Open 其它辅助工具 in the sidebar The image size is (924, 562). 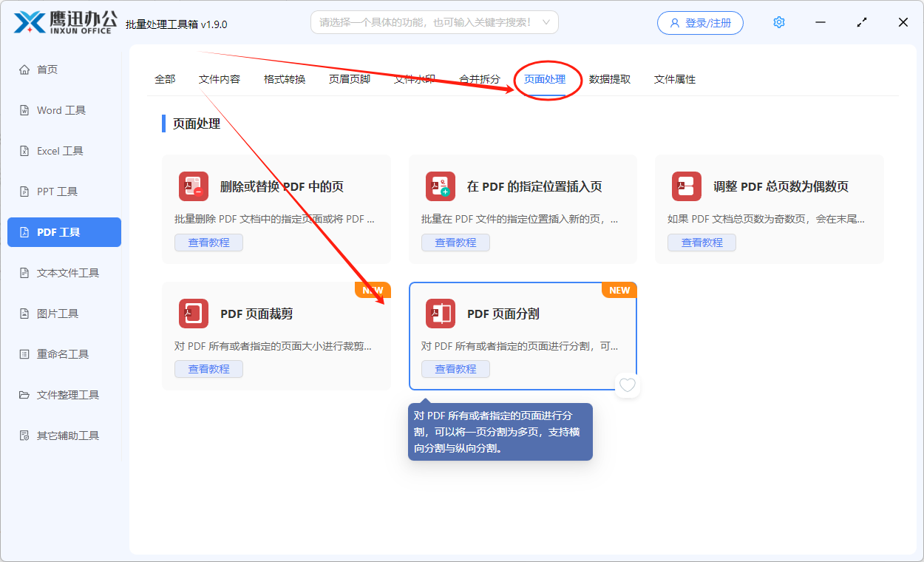[64, 436]
